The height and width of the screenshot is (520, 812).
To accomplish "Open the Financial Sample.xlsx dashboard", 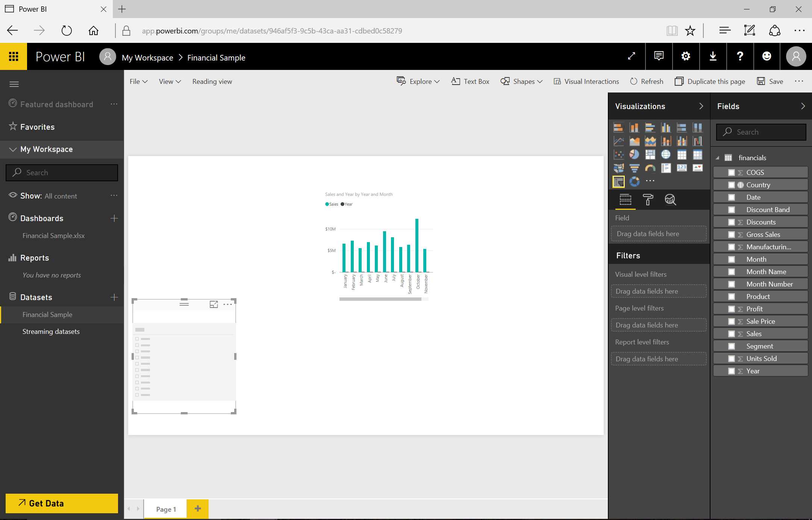I will [54, 235].
